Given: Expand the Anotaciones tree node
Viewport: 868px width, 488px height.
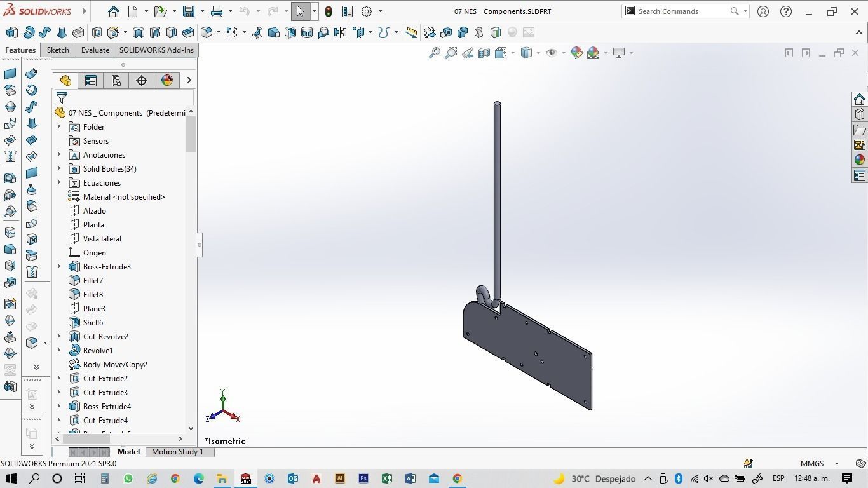Looking at the screenshot, I should (x=59, y=155).
